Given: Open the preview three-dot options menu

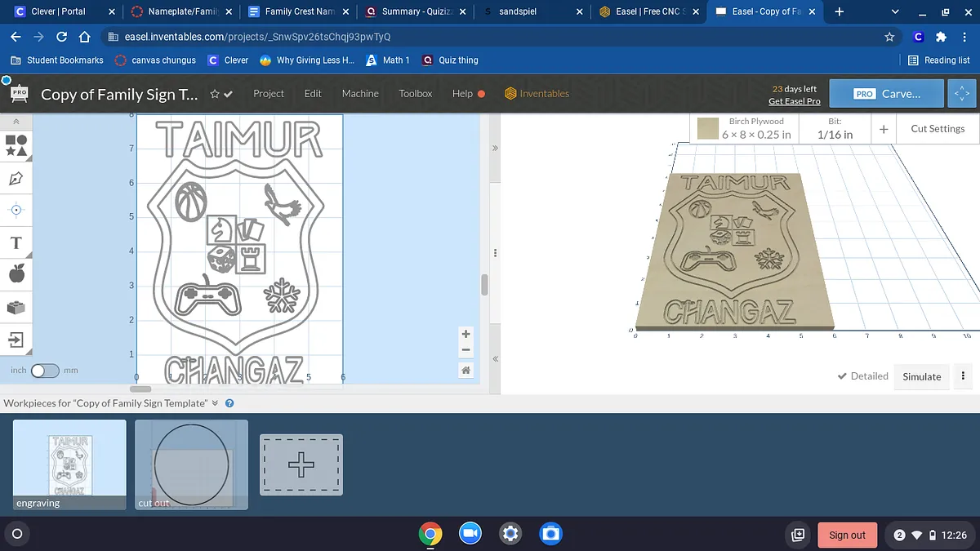Looking at the screenshot, I should [963, 376].
